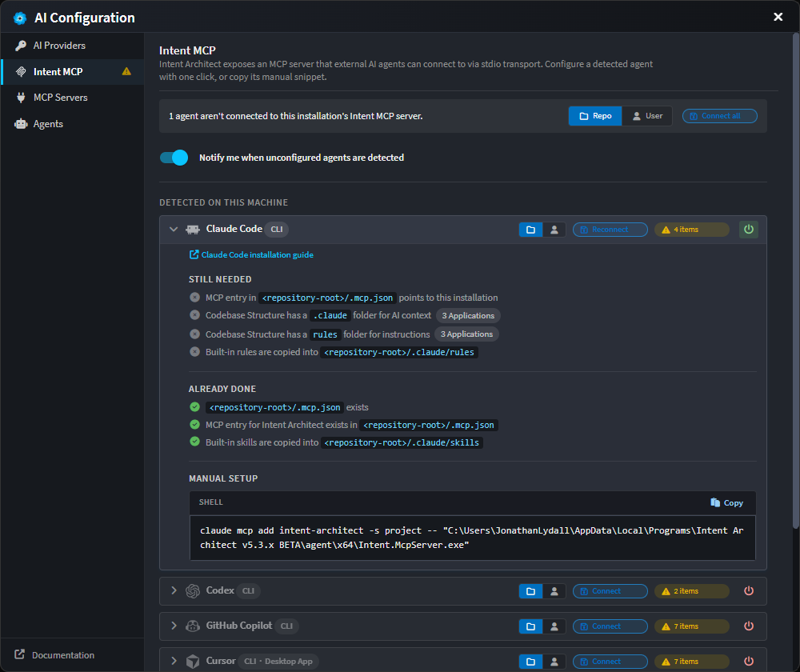This screenshot has height=672, width=800.
Task: Click 3 Applications badge for rules folder
Action: [466, 334]
